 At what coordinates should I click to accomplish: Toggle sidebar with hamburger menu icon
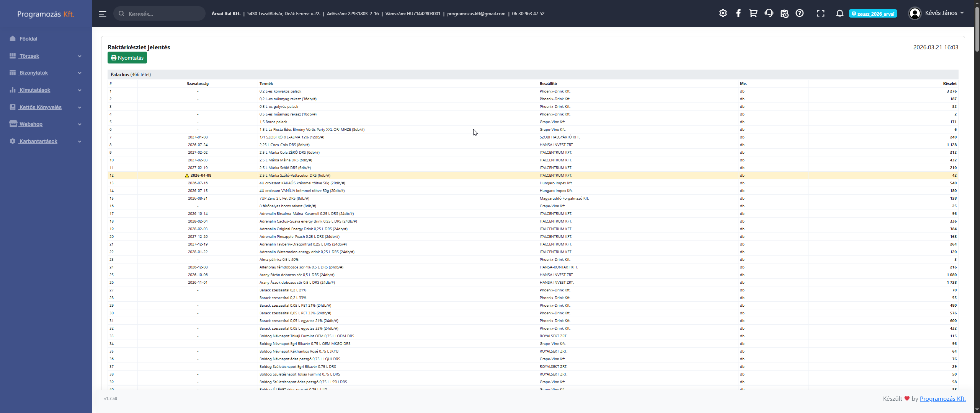pyautogui.click(x=102, y=14)
